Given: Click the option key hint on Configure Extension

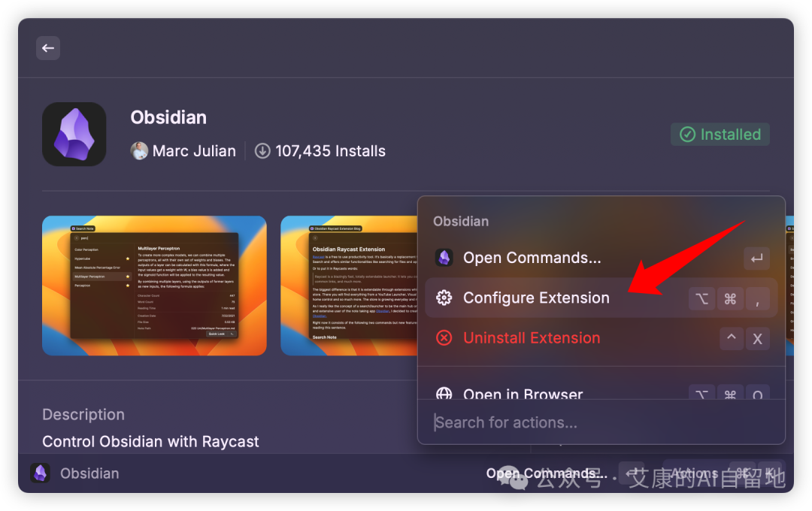Looking at the screenshot, I should (701, 299).
